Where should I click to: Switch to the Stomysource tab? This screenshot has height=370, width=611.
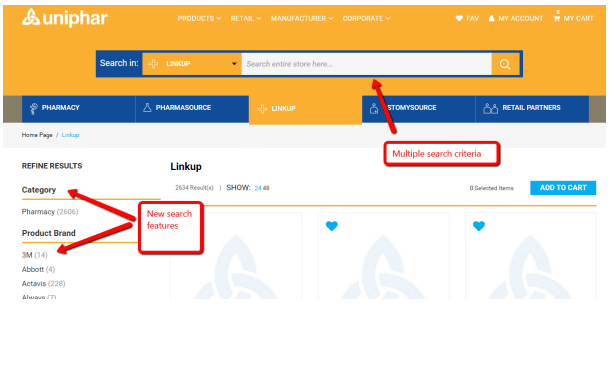(419, 109)
